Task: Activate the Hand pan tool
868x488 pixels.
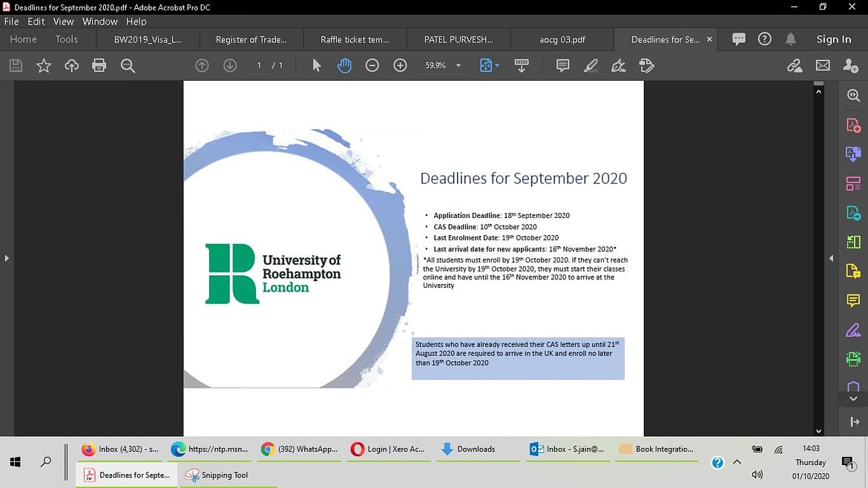Action: coord(344,65)
